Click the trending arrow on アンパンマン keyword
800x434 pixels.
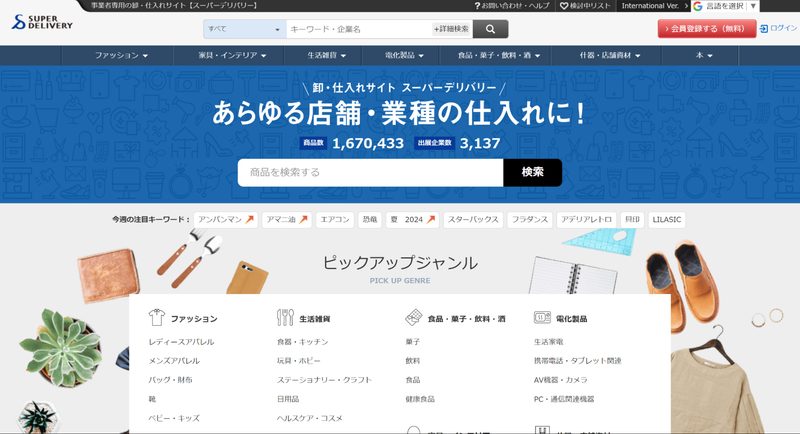249,219
